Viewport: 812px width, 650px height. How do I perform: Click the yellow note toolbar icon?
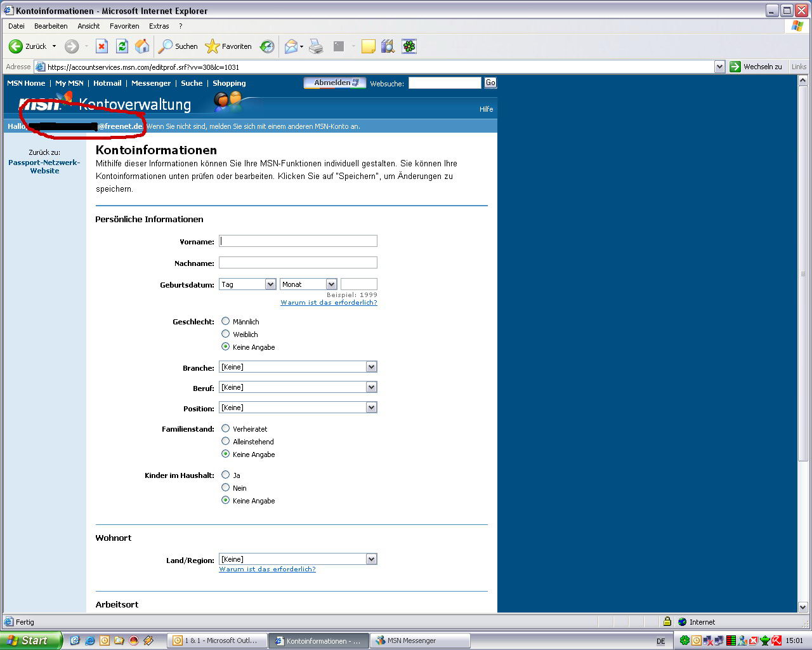click(369, 46)
